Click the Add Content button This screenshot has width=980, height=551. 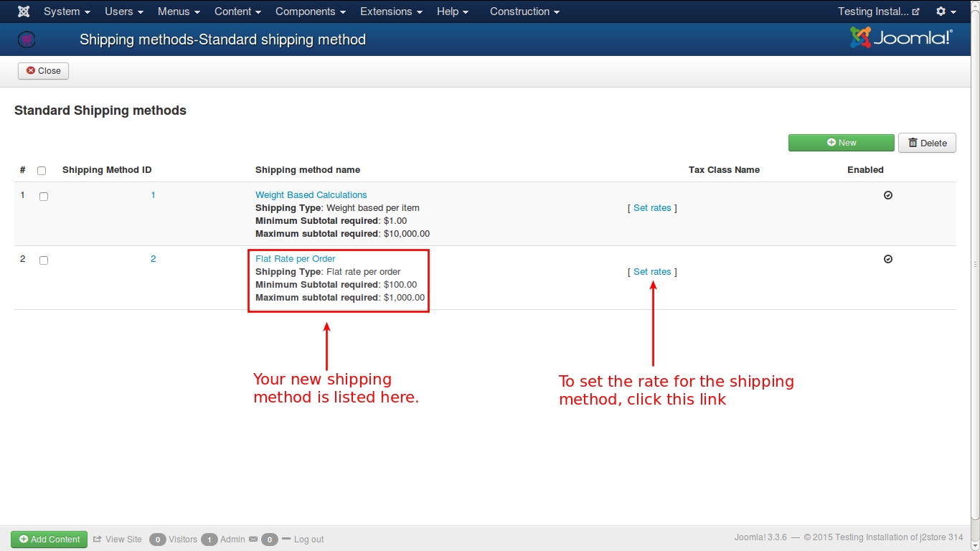(x=49, y=540)
